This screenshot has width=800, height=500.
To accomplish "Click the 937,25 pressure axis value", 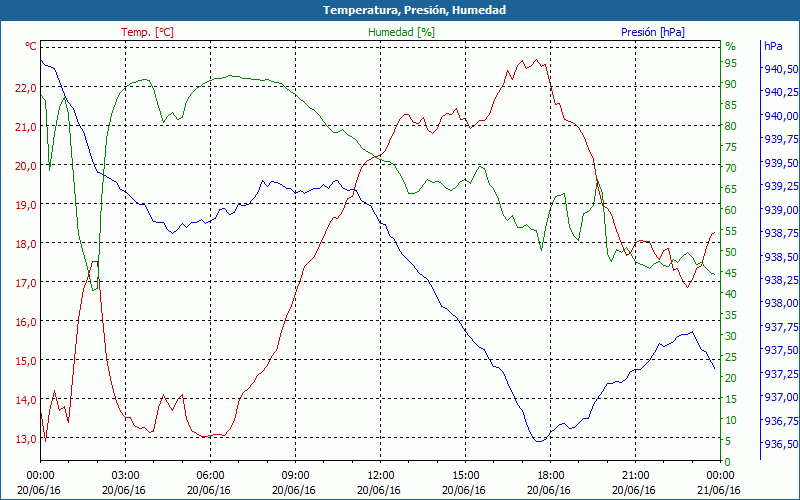I will coord(782,373).
